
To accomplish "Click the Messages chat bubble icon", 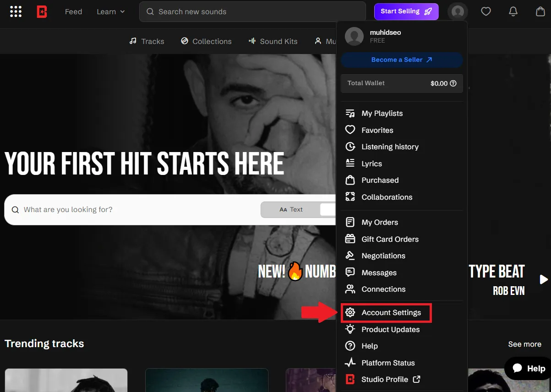I will tap(350, 272).
